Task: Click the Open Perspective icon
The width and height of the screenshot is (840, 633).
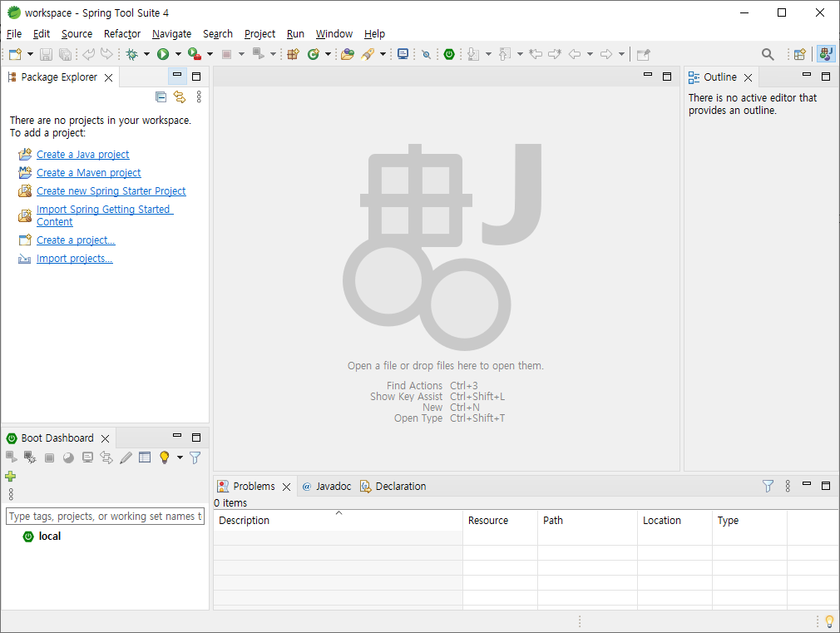Action: (x=800, y=54)
